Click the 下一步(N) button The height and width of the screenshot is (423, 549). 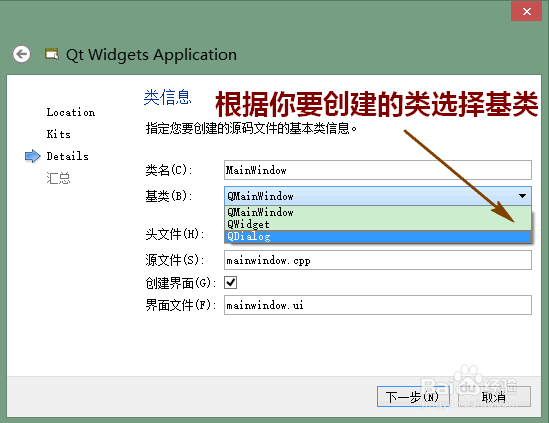(413, 396)
